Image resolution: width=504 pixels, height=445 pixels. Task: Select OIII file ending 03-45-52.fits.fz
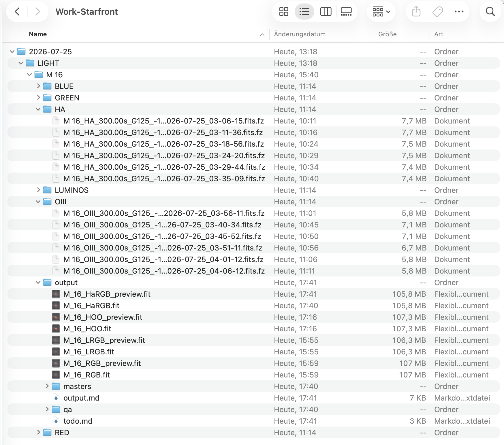tap(162, 236)
